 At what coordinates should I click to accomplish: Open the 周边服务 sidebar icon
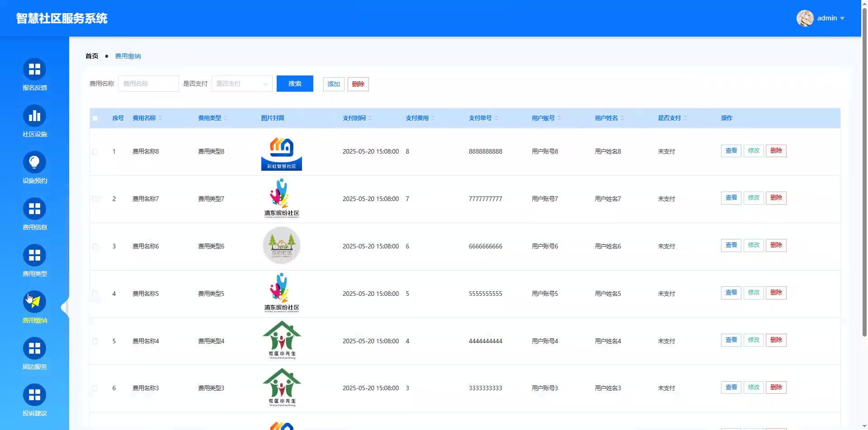pyautogui.click(x=34, y=349)
